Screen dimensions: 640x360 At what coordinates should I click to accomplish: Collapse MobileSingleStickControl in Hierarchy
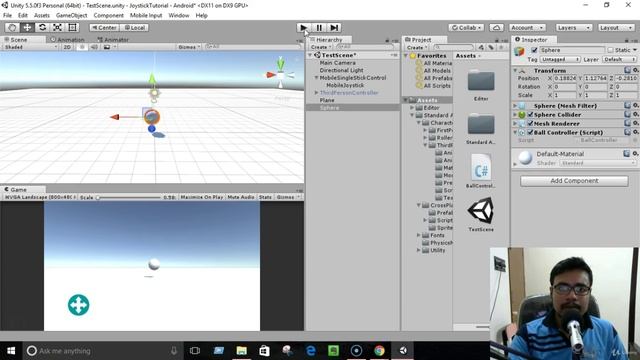(x=316, y=78)
